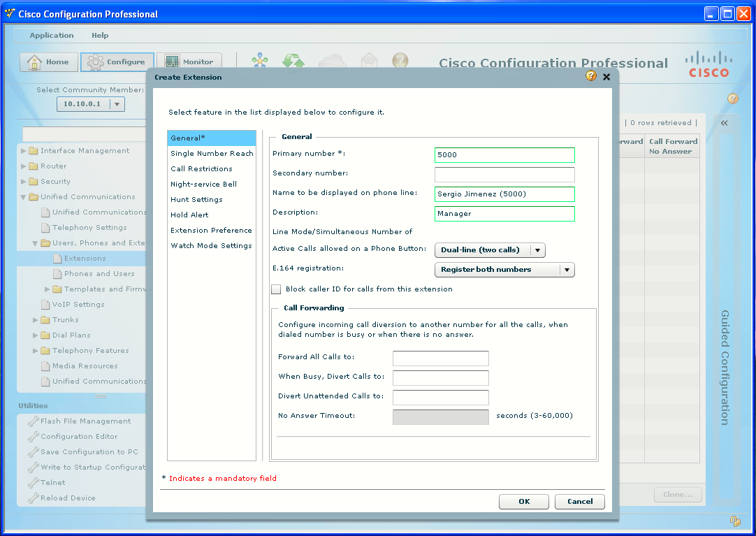Collapse the Guided Configuration panel chevrons
This screenshot has height=536, width=756.
click(724, 123)
